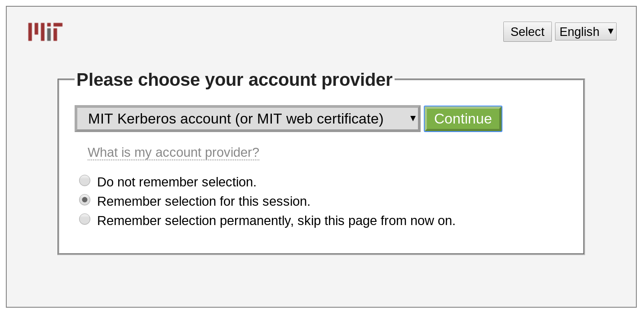644x314 pixels.
Task: Click the "Remember selection for this session." label text
Action: coord(204,201)
